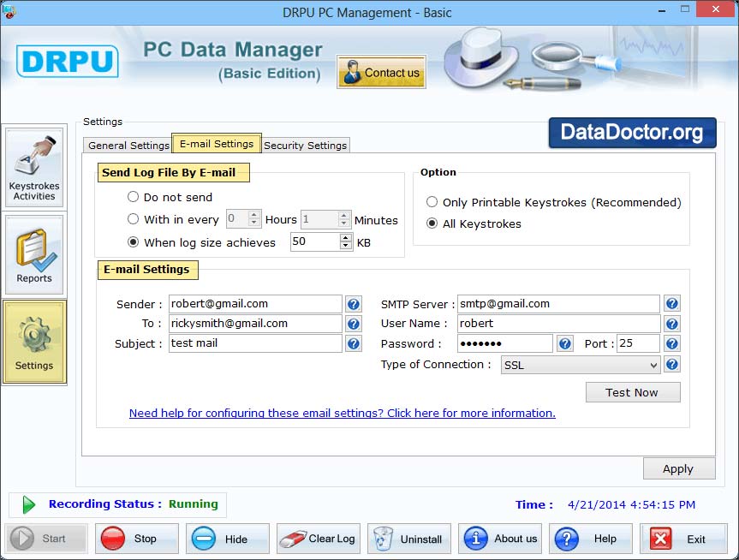Screen dimensions: 739x560
Task: Open the email configuration help link
Action: tap(342, 413)
